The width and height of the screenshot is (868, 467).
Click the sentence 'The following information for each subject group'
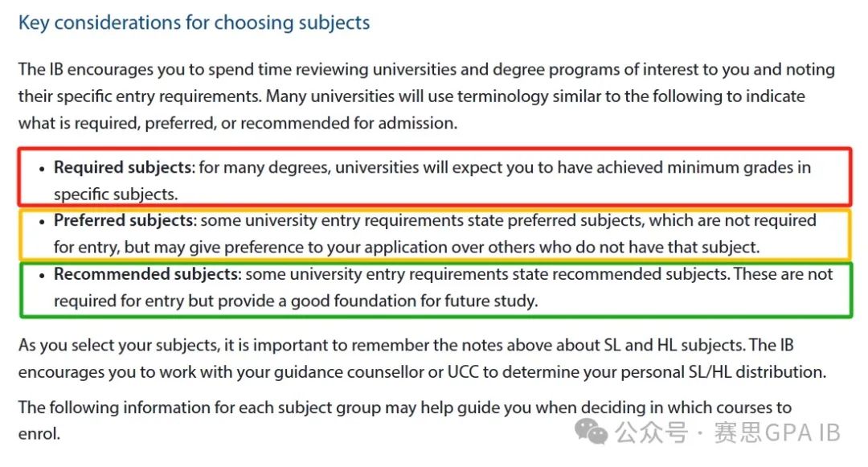point(405,420)
